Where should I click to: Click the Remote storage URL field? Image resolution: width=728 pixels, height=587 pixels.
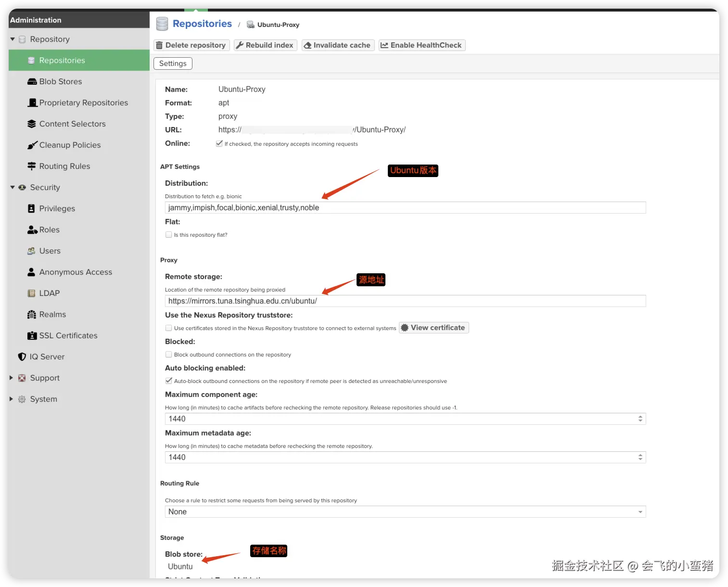[405, 301]
